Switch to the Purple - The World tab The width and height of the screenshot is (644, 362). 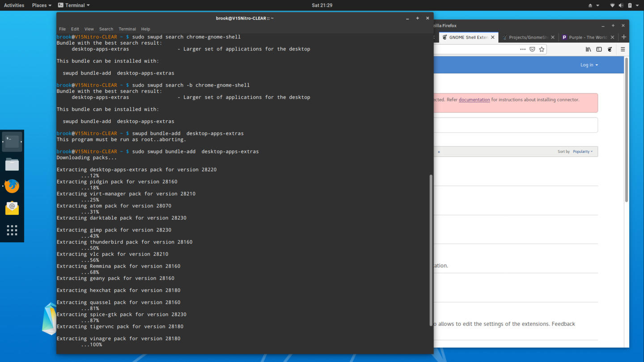588,38
